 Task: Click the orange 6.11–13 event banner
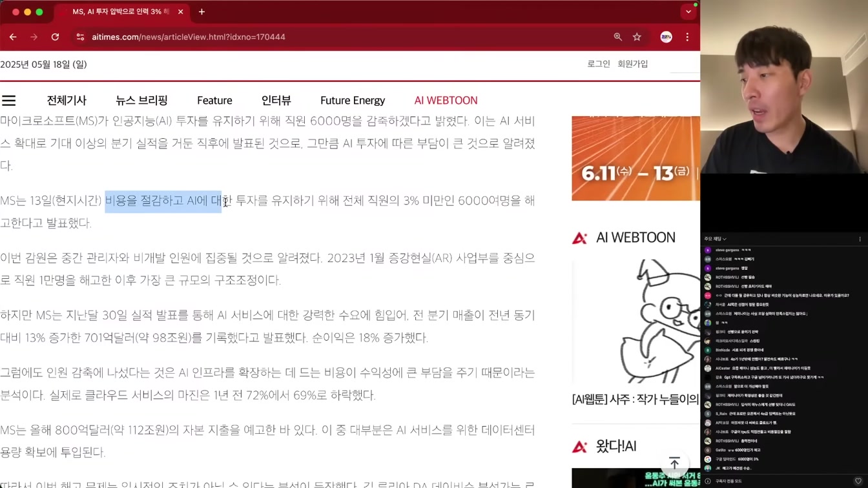(635, 158)
